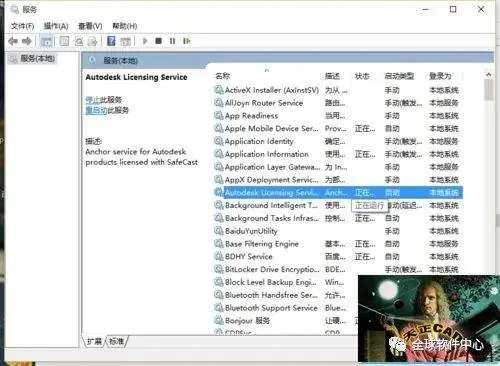
Task: Click BDE... description in the BitLocker row
Action: 335,269
